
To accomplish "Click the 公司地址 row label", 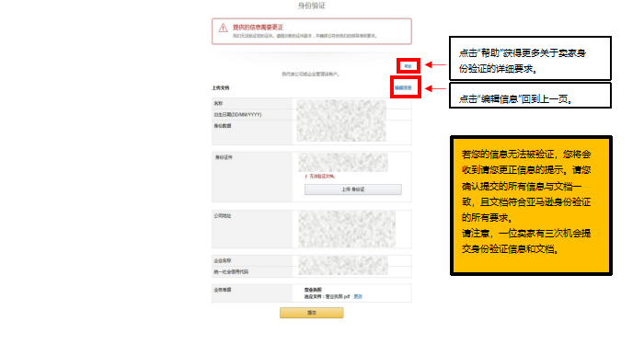I will [223, 215].
